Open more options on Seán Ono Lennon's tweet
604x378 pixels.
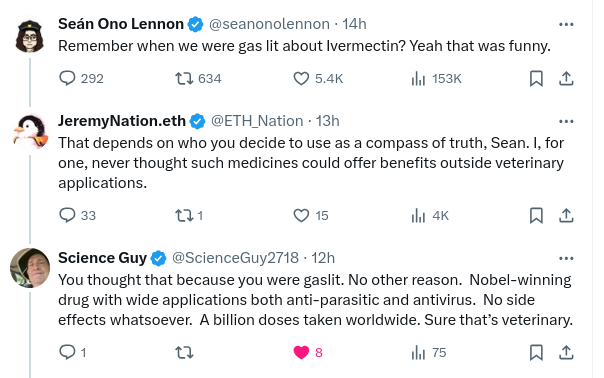566,24
